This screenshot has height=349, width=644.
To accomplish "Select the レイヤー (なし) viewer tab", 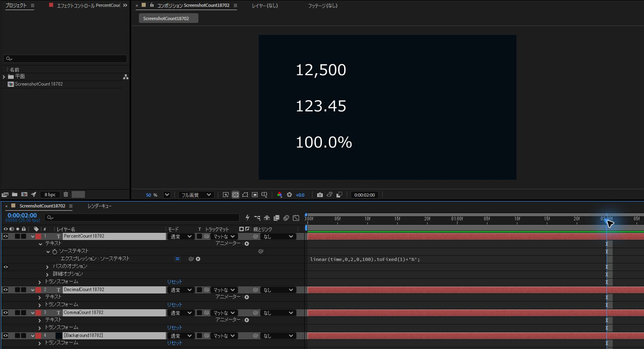I will click(x=265, y=6).
